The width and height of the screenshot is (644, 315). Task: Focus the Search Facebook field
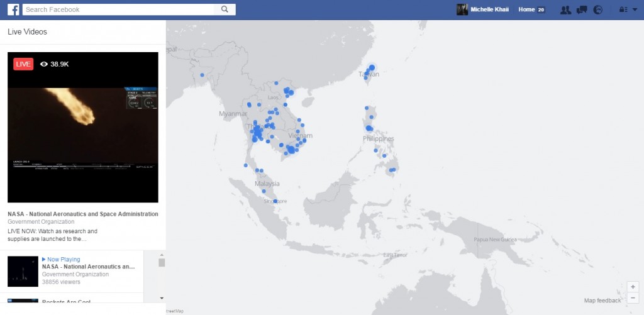(x=118, y=9)
